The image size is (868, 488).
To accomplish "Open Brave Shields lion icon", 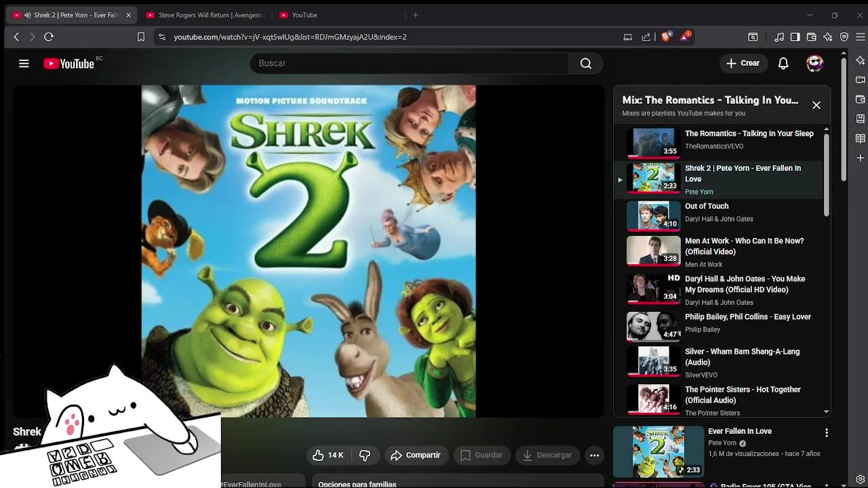I will 666,37.
